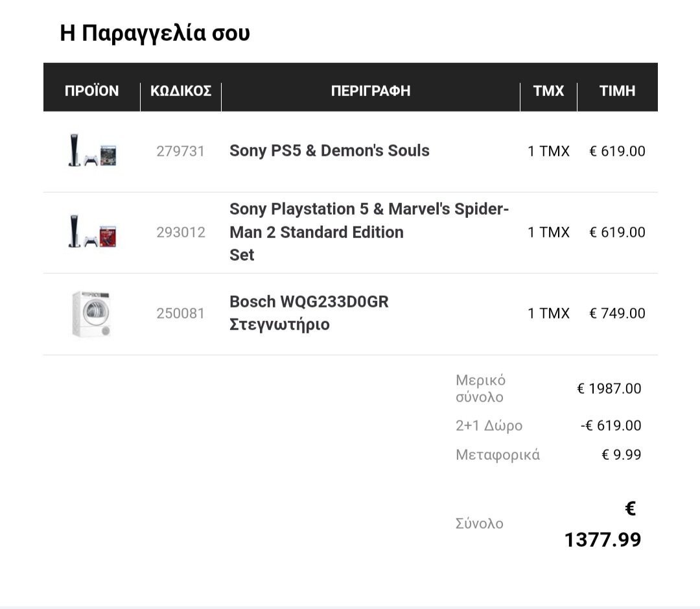Click the ΠΕΡΙΓΡΑΦΗ column header
700x609 pixels.
click(x=371, y=91)
